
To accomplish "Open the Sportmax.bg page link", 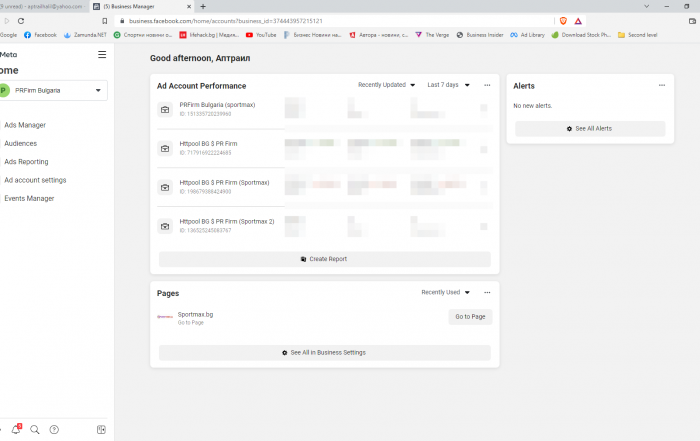I will pos(195,314).
